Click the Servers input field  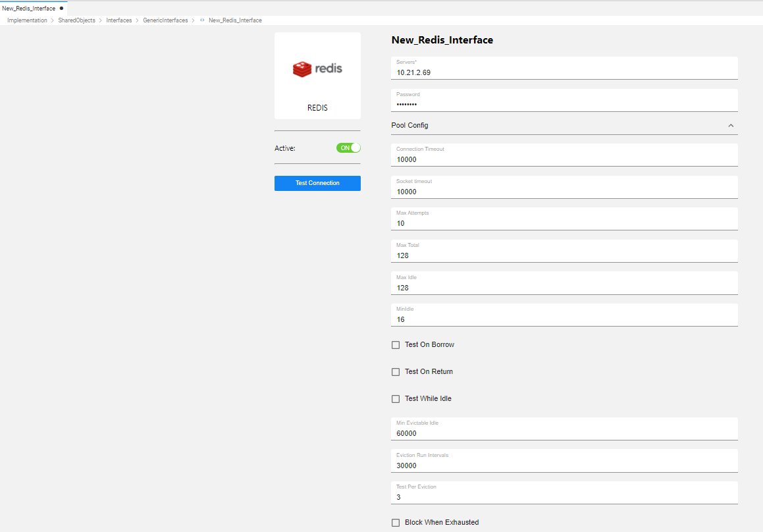coord(564,72)
